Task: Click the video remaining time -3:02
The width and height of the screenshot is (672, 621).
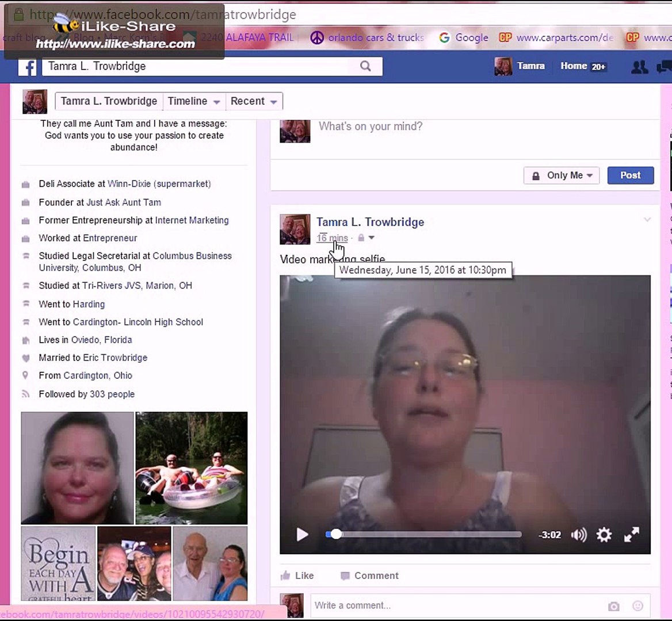Action: point(549,535)
